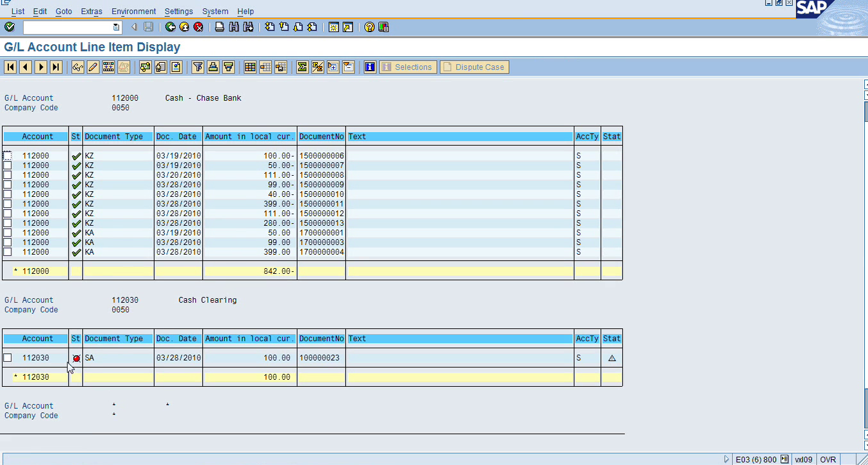Tick checkbox for document 1500000010
The width and height of the screenshot is (868, 465).
(x=8, y=194)
